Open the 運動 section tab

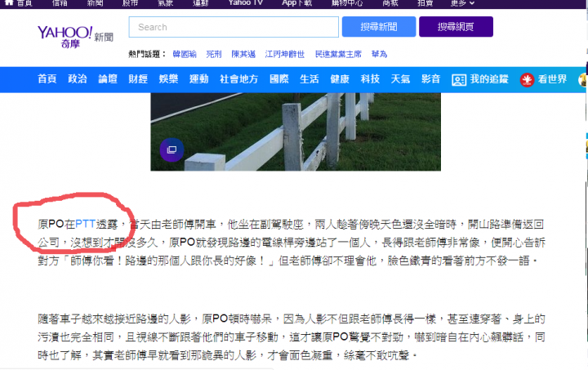pos(198,79)
